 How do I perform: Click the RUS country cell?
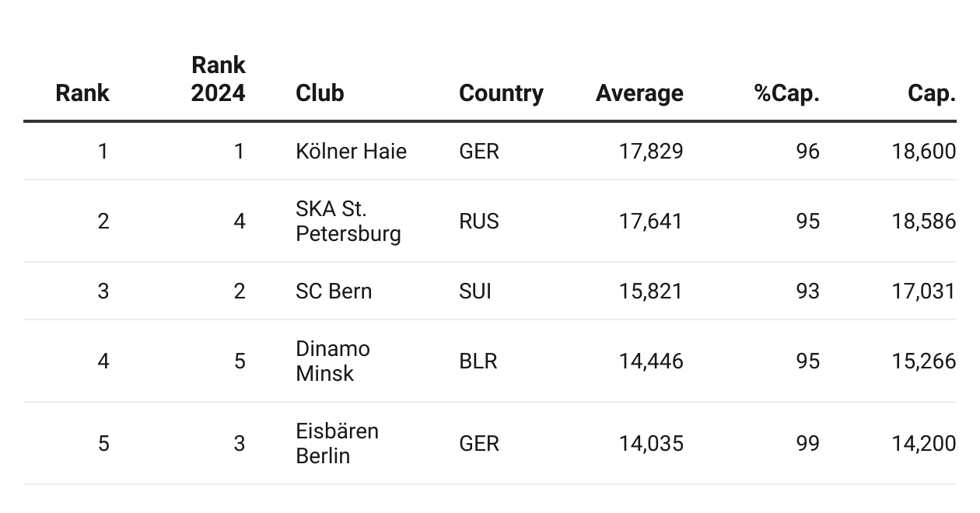point(479,222)
